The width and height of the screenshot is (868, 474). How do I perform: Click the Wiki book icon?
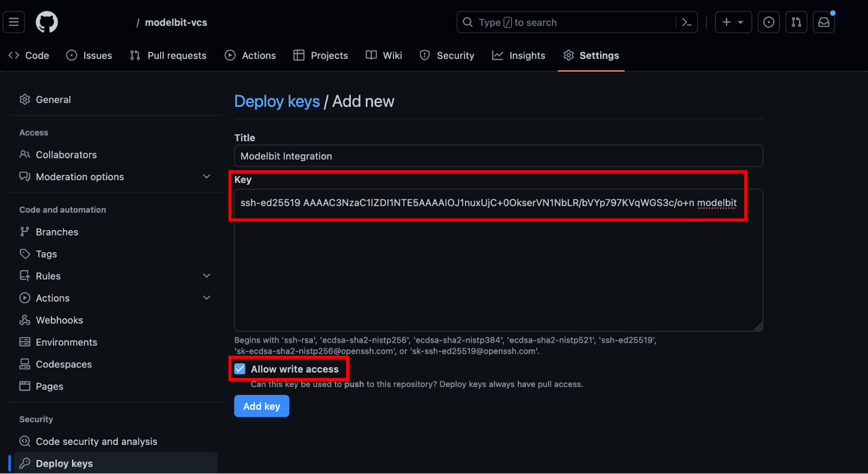pyautogui.click(x=371, y=55)
